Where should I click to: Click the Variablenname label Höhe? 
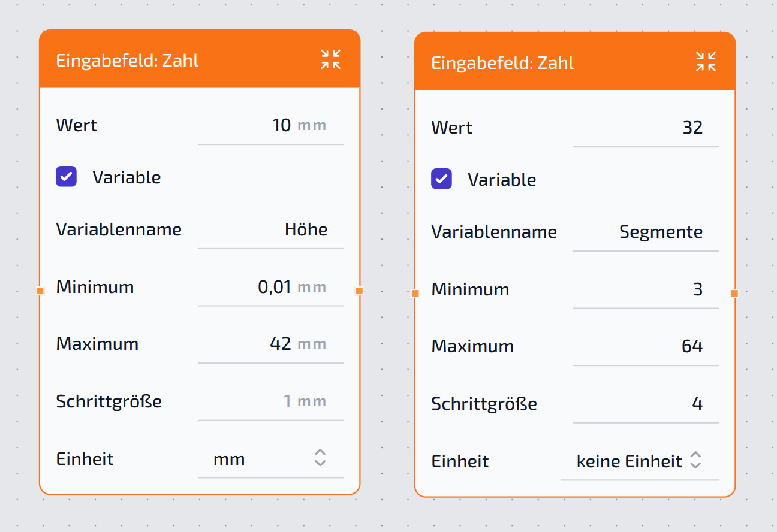[306, 229]
